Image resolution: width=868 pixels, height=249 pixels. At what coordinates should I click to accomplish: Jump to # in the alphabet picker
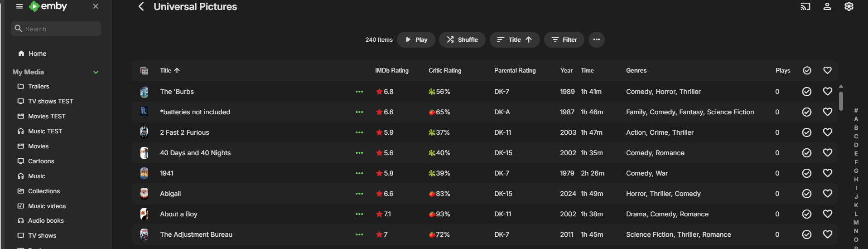click(856, 110)
